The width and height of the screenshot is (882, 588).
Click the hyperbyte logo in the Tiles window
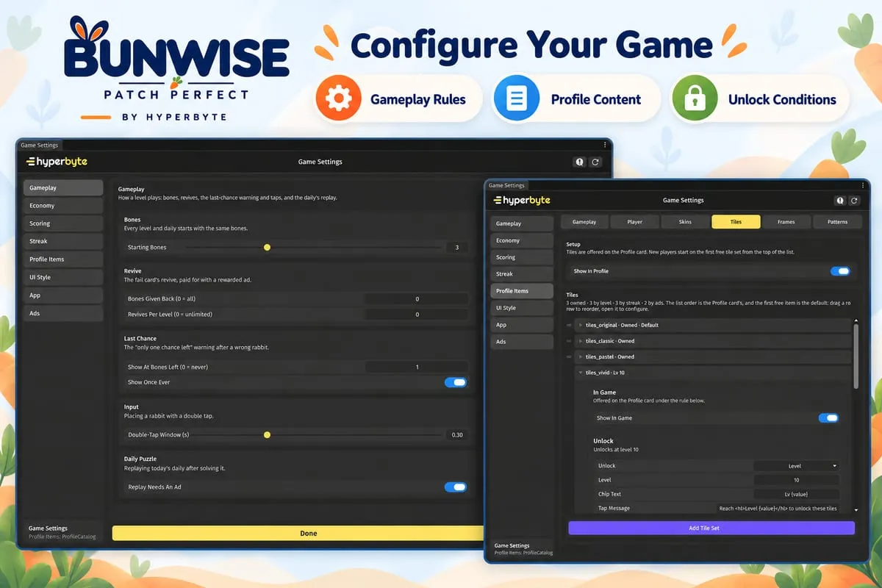(x=522, y=200)
